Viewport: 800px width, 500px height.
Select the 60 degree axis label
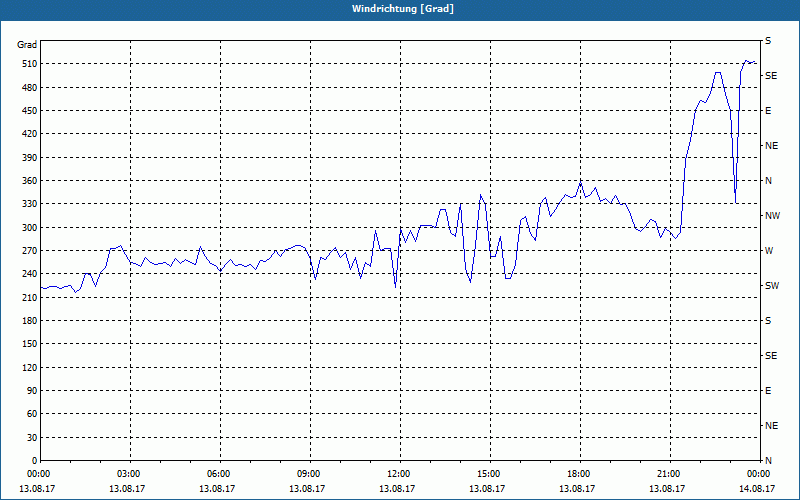[x=31, y=414]
